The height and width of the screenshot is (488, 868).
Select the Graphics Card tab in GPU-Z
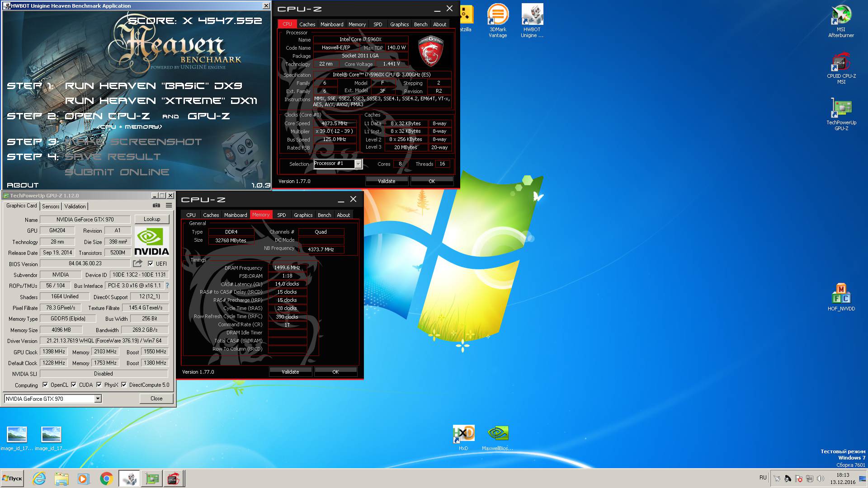(x=21, y=206)
